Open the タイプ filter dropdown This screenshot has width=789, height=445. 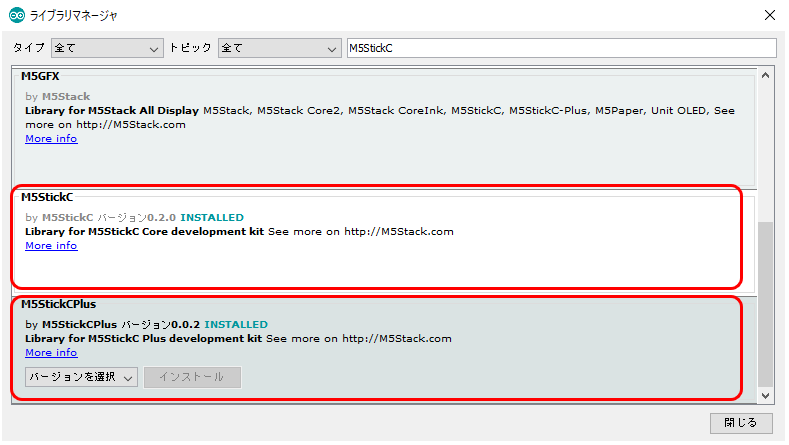106,48
